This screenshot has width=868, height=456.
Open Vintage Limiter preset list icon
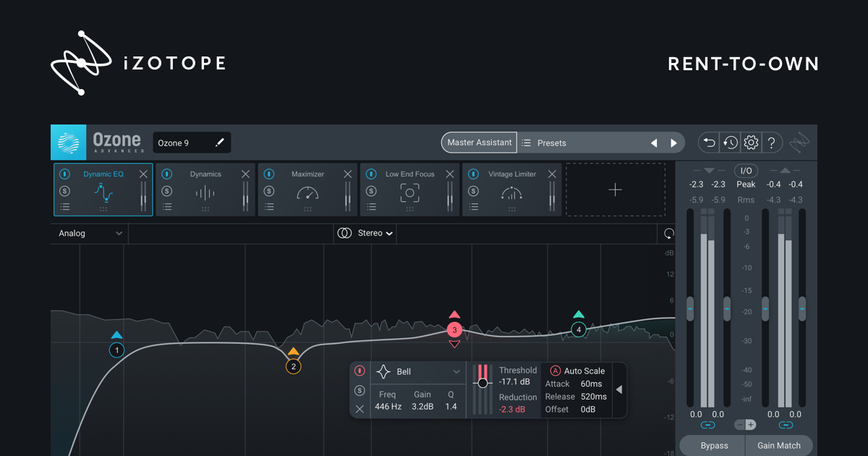point(474,207)
